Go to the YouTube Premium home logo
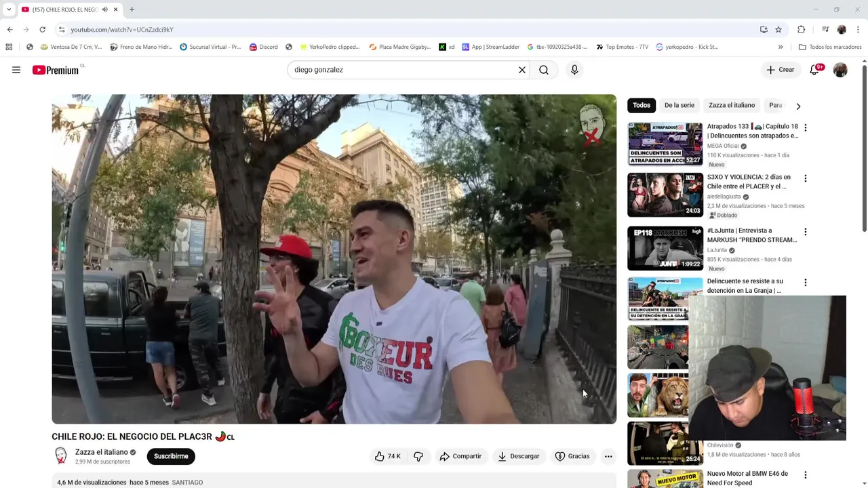 [57, 70]
